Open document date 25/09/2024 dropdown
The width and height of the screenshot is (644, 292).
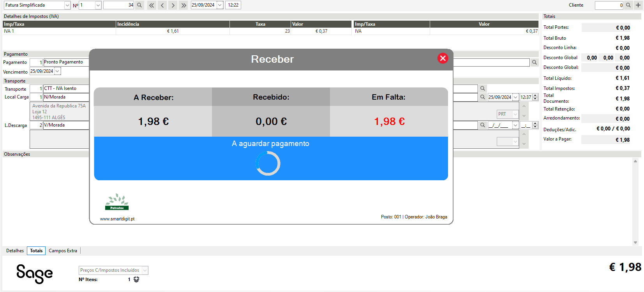(x=220, y=5)
